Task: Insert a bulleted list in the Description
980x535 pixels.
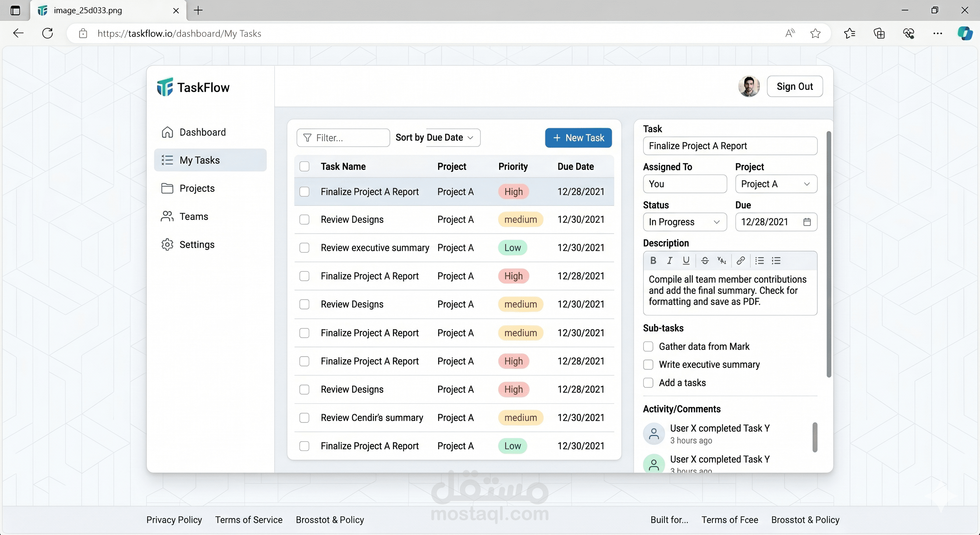Action: pos(759,261)
